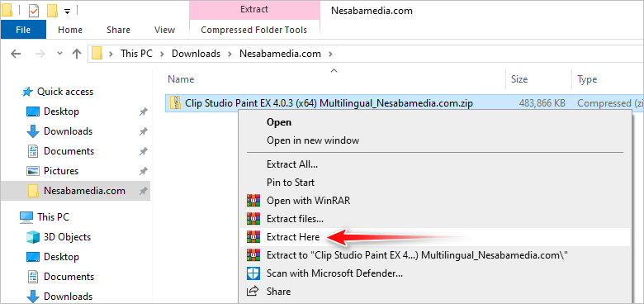
Task: Choose Extract All... from context menu
Action: pos(435,164)
